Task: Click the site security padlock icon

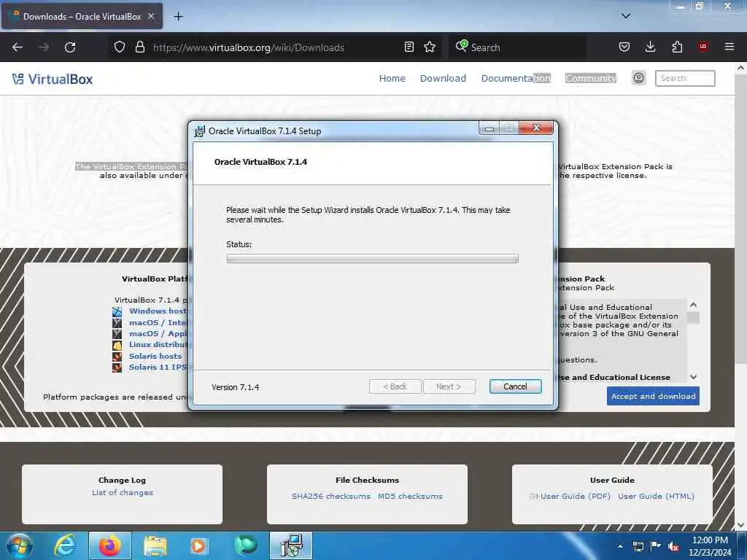Action: [x=139, y=47]
